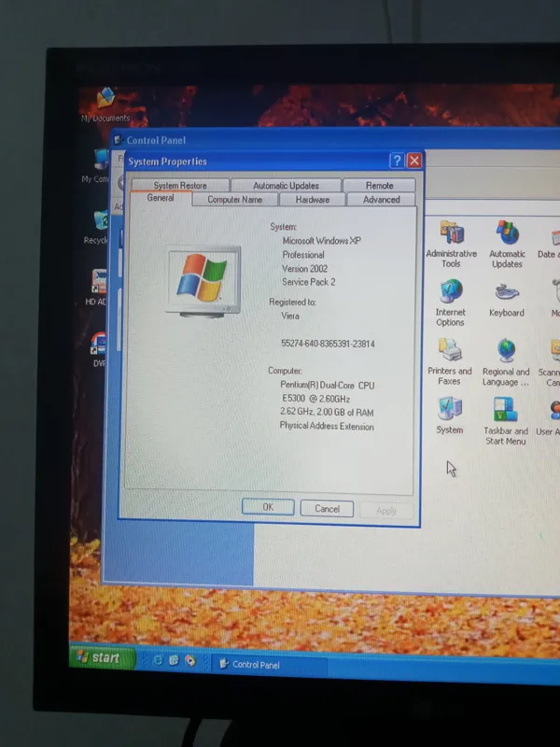This screenshot has width=560, height=747.
Task: Confirm System Properties with OK
Action: [268, 507]
